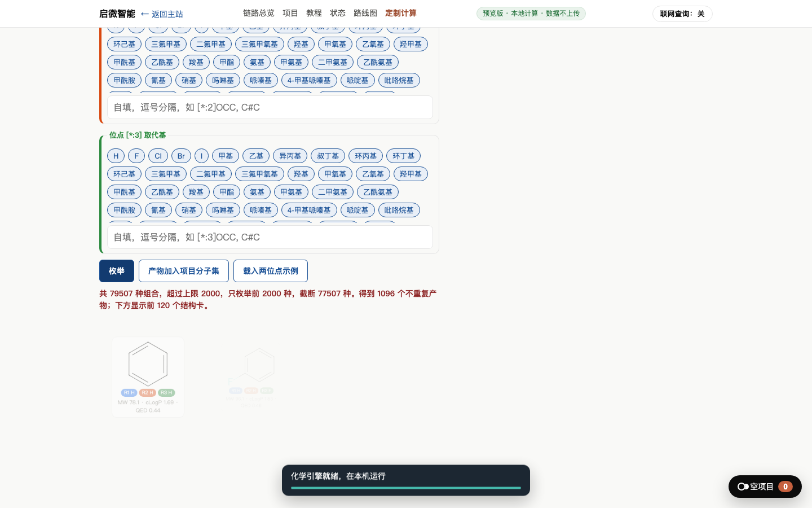Select 二甲氨基 chip under 位点 [*:3]

[333, 192]
